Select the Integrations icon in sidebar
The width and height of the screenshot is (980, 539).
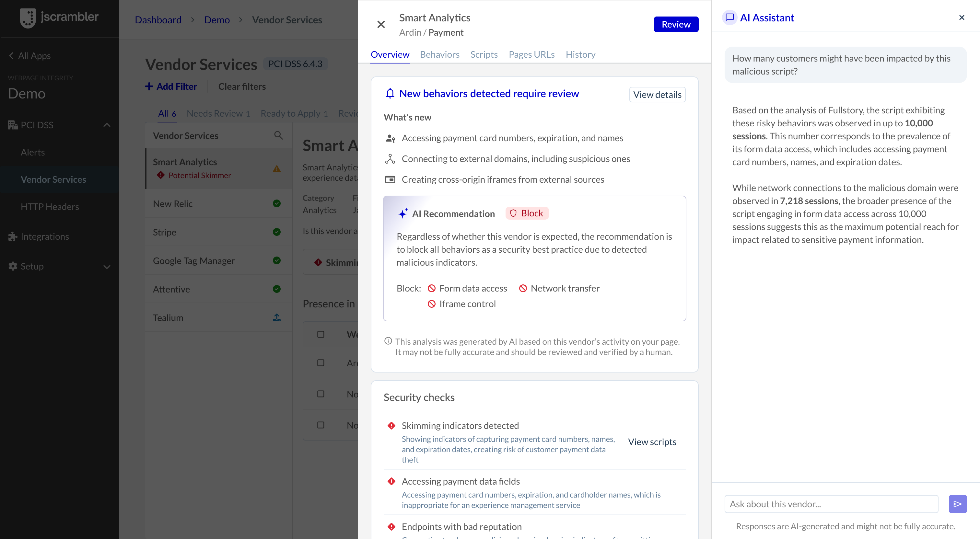(x=12, y=236)
